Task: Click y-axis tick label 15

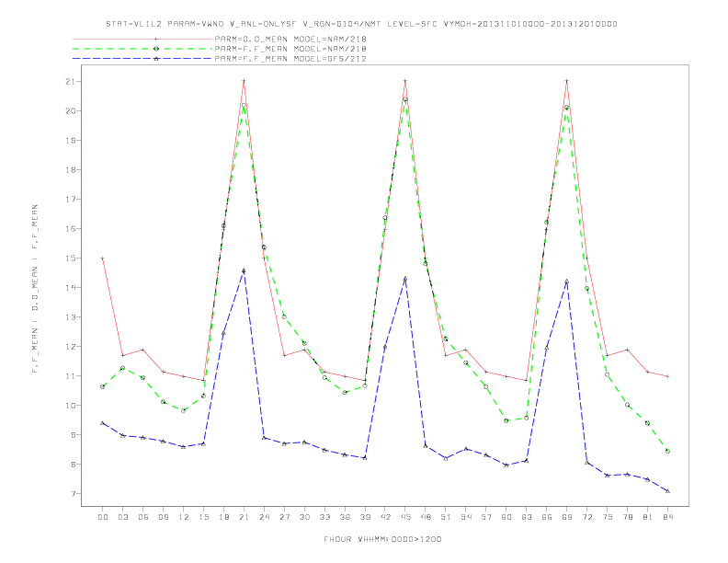Action: 71,259
